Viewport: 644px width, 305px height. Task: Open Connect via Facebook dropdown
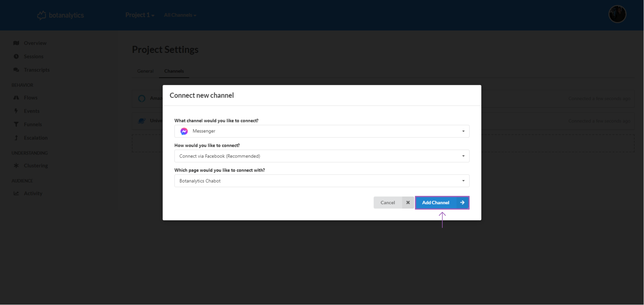click(322, 156)
